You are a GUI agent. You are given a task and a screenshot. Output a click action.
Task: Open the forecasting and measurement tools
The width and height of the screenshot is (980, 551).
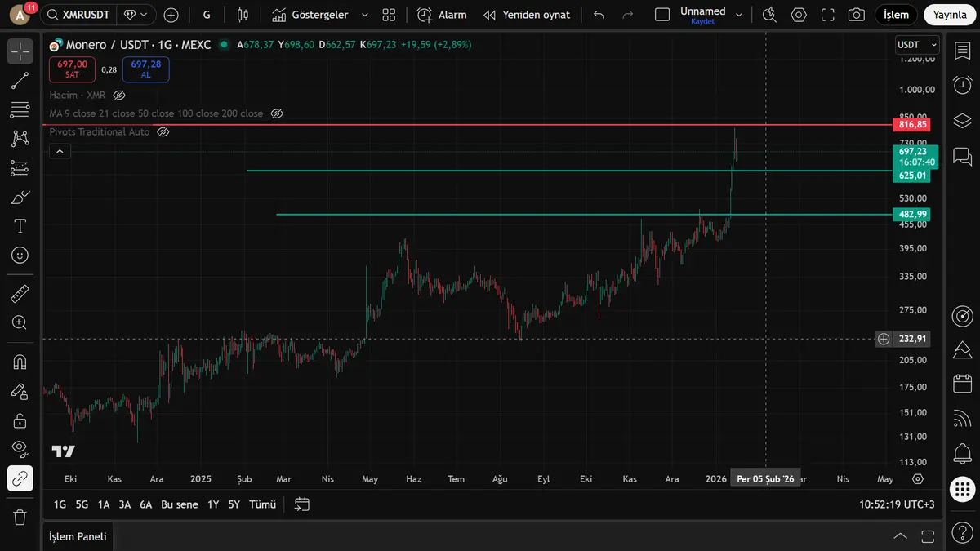20,168
